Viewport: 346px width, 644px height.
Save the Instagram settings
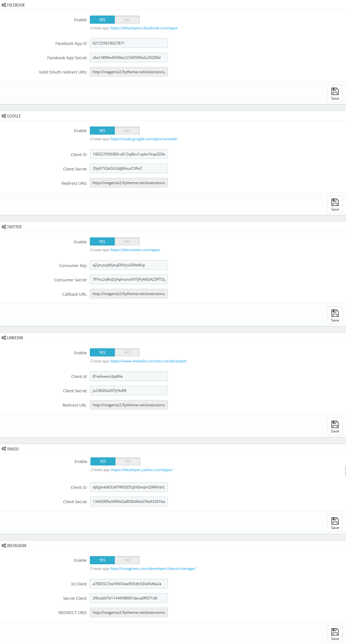[x=335, y=634]
